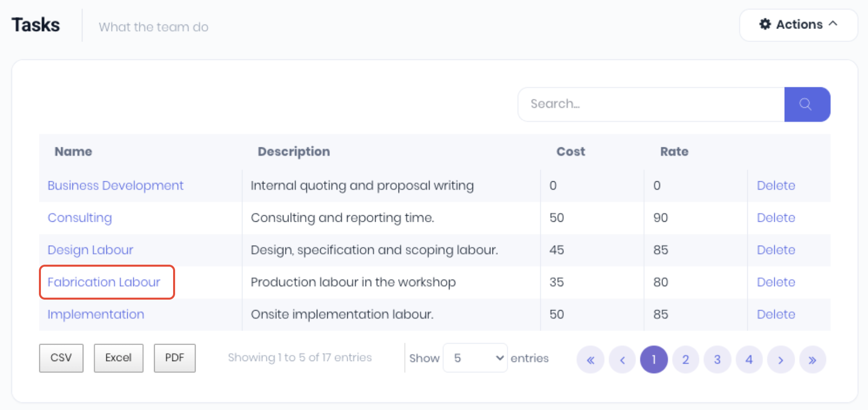Sort table by Name column header

pos(73,152)
